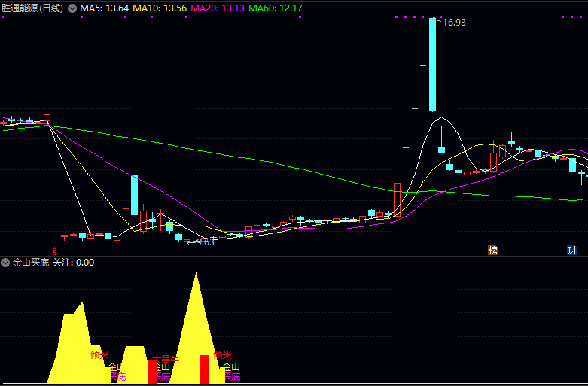Click the 16.93 high price label
The image size is (588, 386).
(x=454, y=23)
